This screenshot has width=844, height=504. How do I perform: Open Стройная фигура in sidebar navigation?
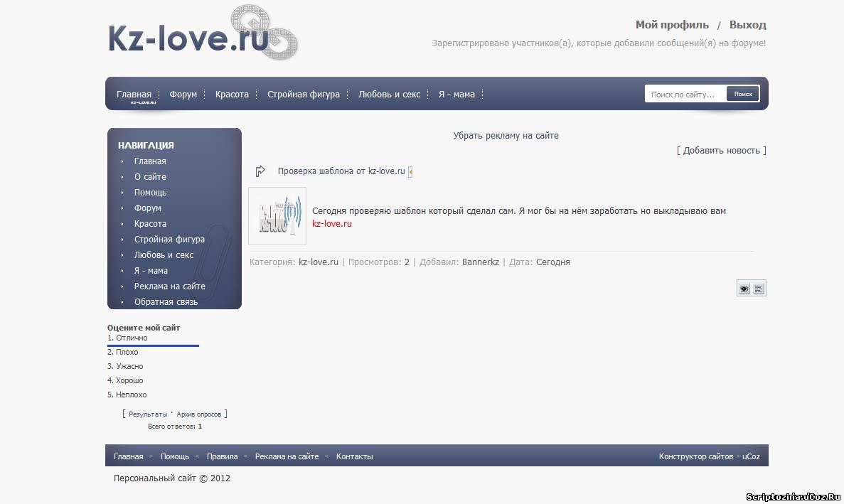point(169,239)
